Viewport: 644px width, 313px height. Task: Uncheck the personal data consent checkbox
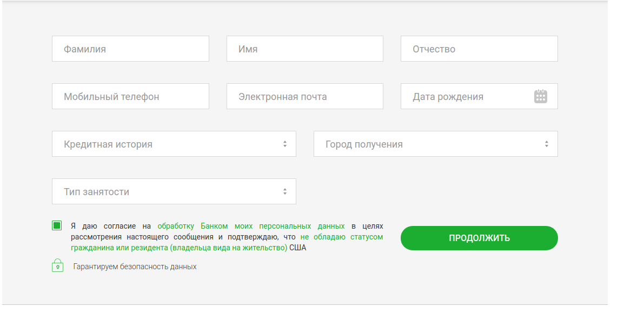coord(57,226)
